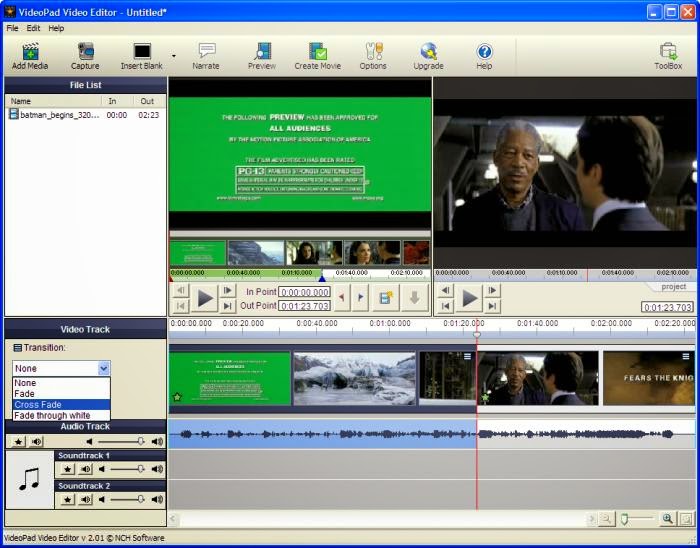Step clip preview forward one frame
Image resolution: width=700 pixels, height=548 pixels.
pos(227,291)
